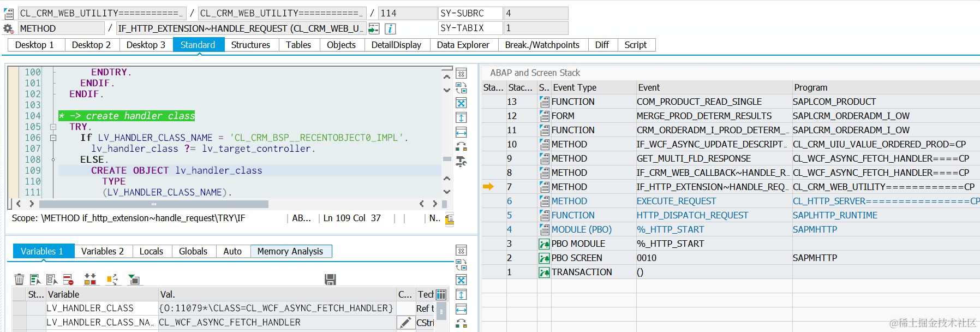Close the variables tool panel
Screen dimensions: 980x332
click(x=461, y=251)
